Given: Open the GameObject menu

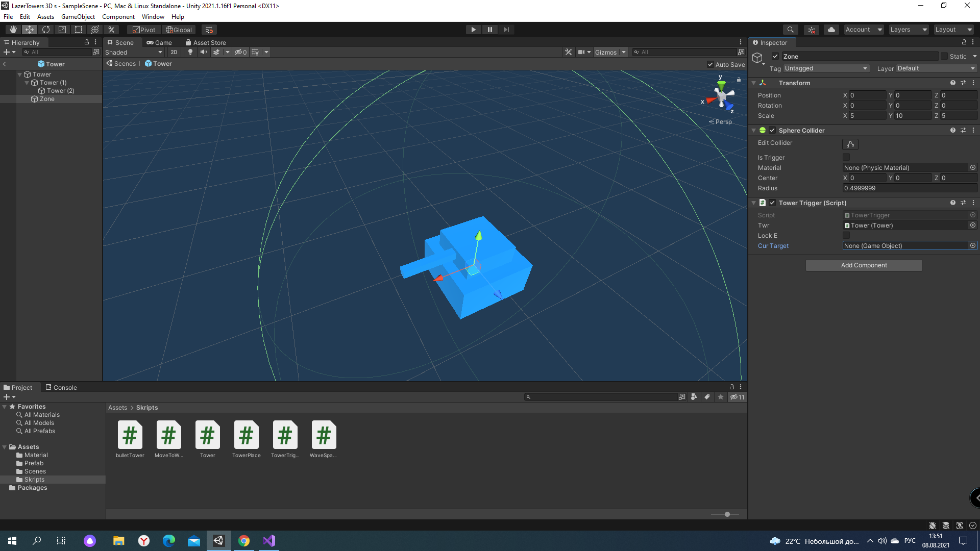Looking at the screenshot, I should [x=78, y=17].
